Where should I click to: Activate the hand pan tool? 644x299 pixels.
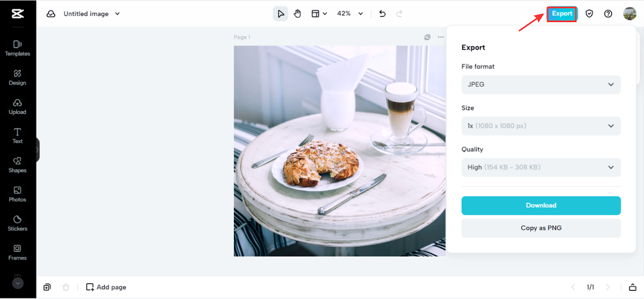tap(297, 14)
